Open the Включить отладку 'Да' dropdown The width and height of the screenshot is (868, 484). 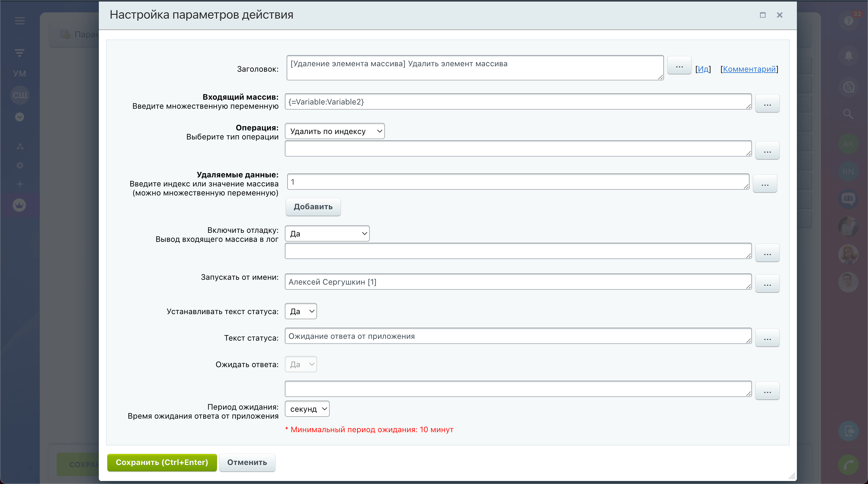pos(327,233)
